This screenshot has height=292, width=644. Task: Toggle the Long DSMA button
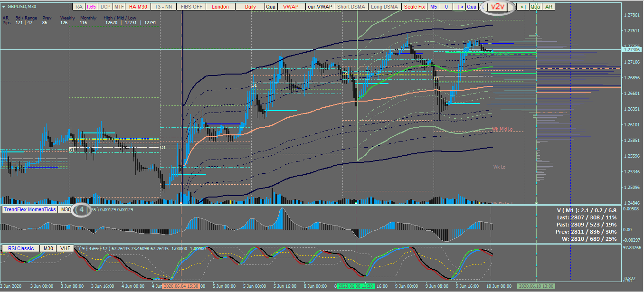(x=385, y=7)
